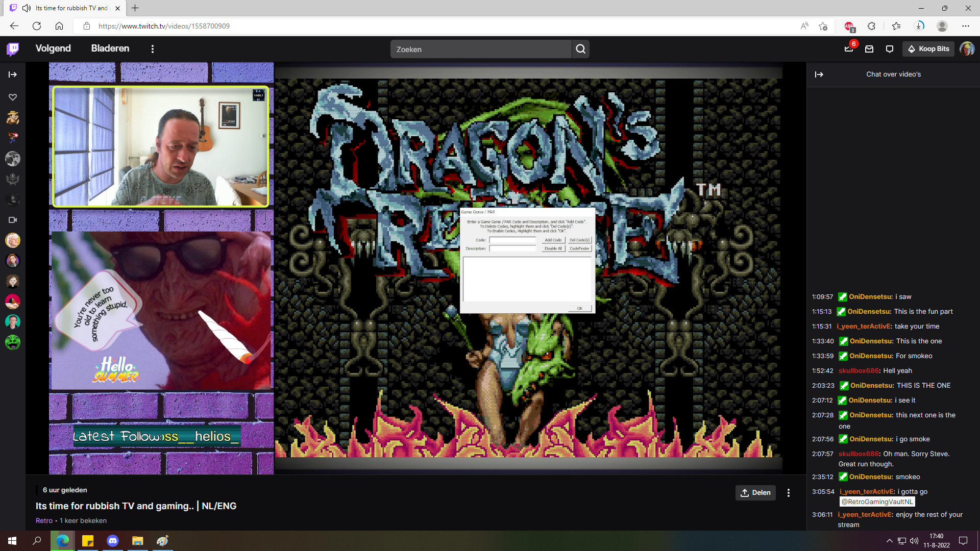Open the ABP adblock extension icon

849,26
